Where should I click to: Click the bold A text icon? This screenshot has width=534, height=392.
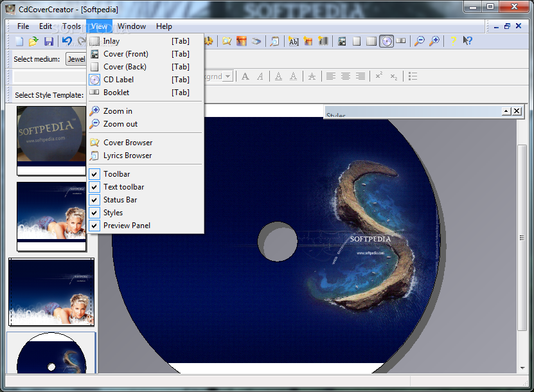click(245, 76)
